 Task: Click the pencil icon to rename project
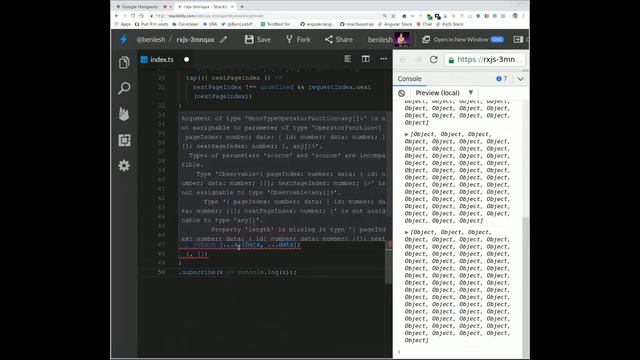[x=223, y=40]
